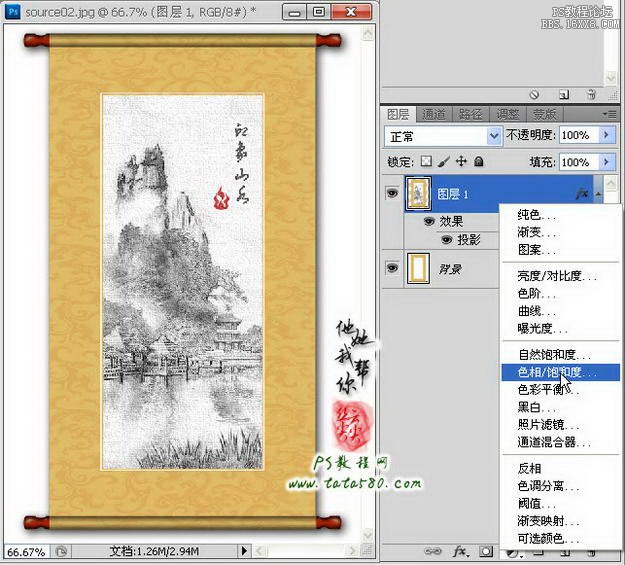The image size is (625, 565).
Task: Open the Layers panel flyout menu
Action: click(609, 115)
